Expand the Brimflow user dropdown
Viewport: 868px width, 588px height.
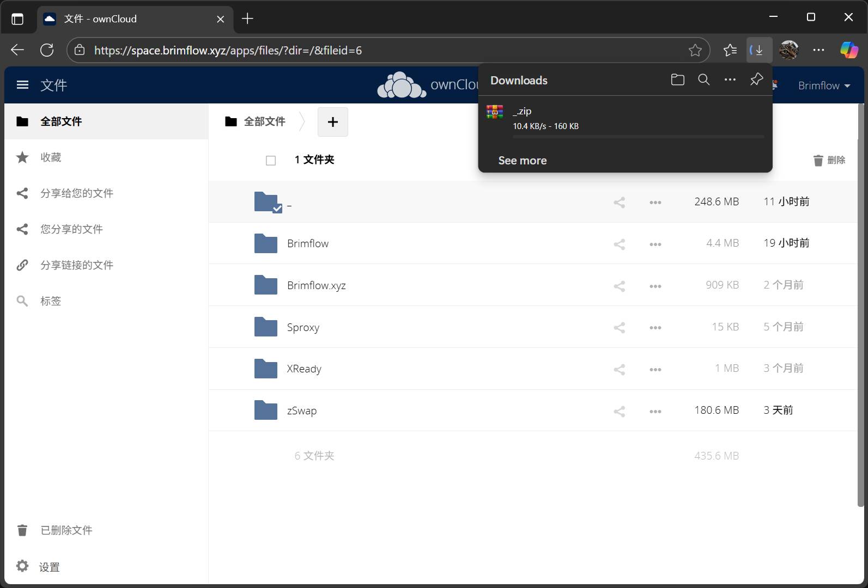click(823, 85)
